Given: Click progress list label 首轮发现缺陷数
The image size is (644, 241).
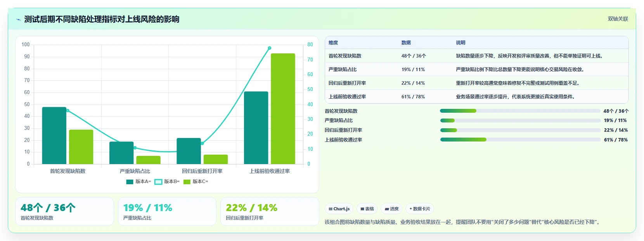Looking at the screenshot, I should (x=341, y=111).
